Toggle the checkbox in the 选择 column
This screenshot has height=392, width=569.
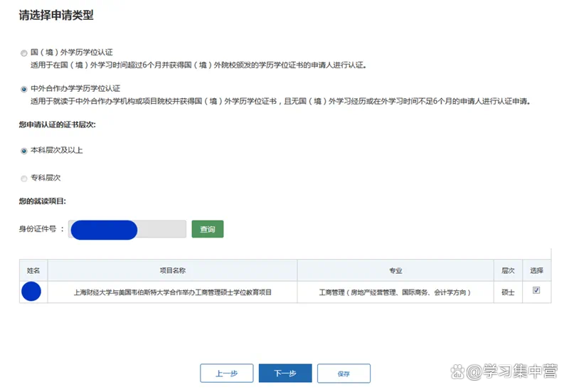[536, 290]
